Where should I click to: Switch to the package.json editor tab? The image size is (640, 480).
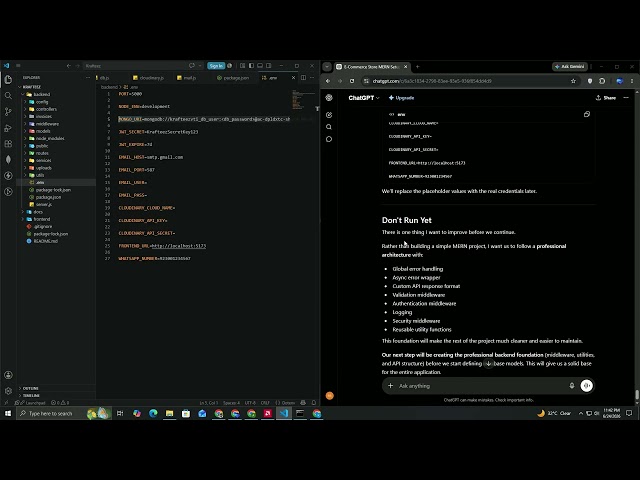pyautogui.click(x=233, y=78)
